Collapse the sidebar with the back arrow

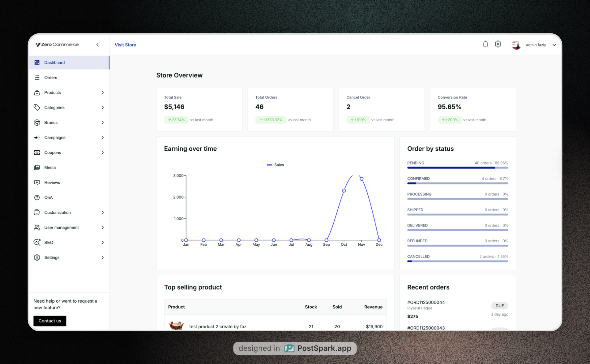pos(97,44)
